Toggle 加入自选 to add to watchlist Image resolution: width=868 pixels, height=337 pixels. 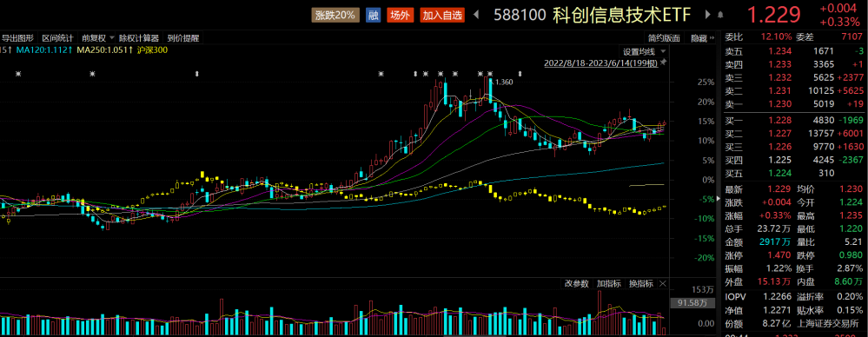click(x=441, y=16)
